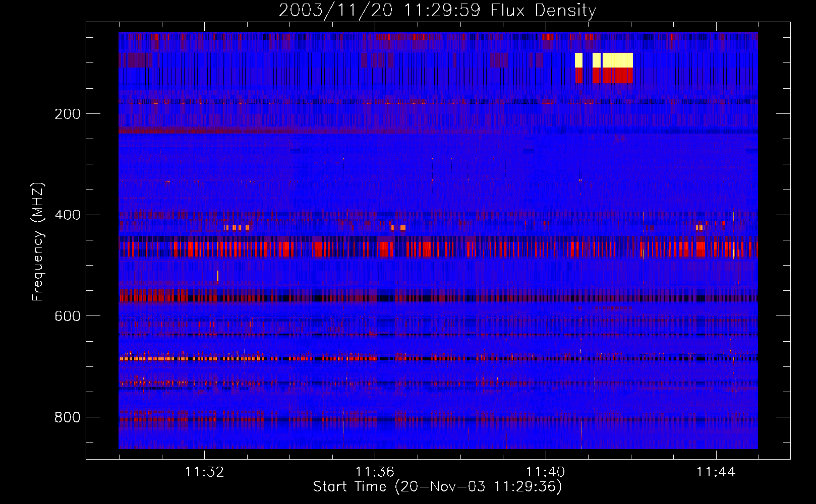Viewport: 816px width, 504px height.
Task: Click the 800 frequency tick label
Action: pyautogui.click(x=68, y=417)
